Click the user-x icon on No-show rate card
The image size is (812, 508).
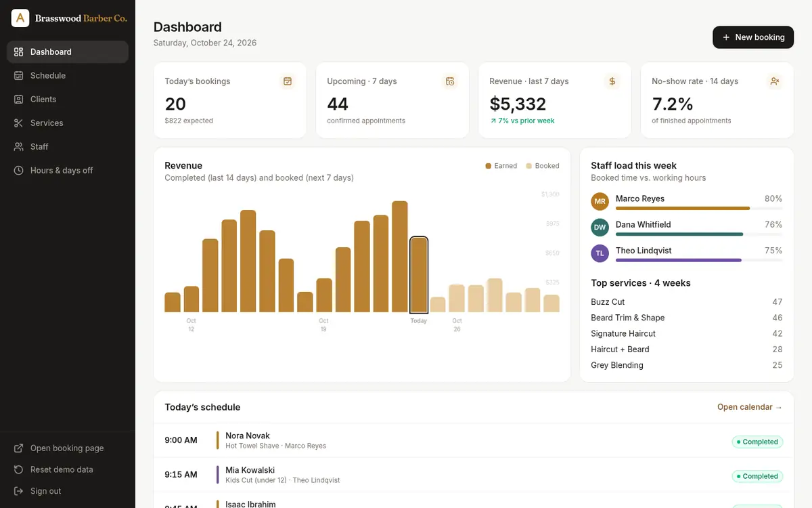point(775,81)
